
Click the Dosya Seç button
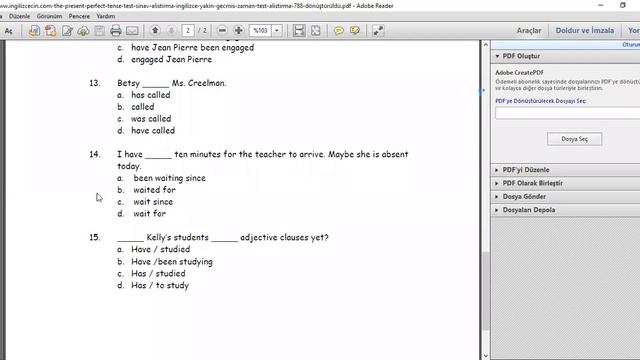(x=574, y=139)
